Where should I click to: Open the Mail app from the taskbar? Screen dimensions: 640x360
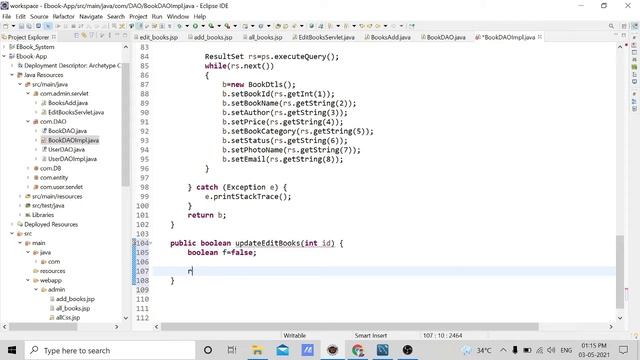282,350
